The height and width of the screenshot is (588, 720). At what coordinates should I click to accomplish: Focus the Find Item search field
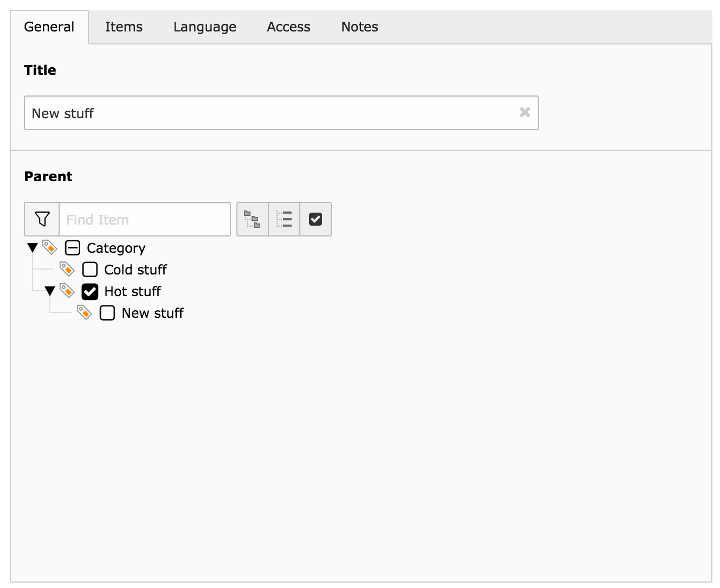[145, 219]
